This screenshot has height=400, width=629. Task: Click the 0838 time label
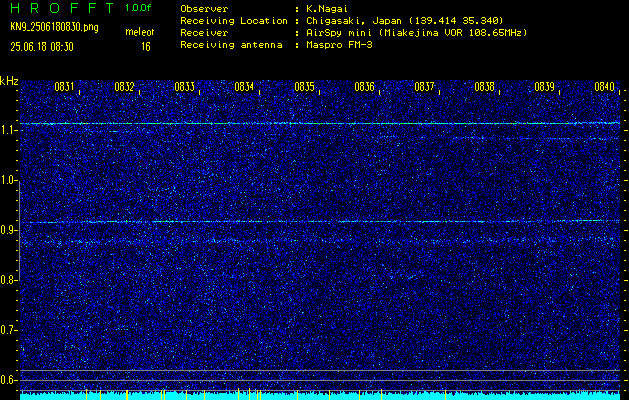click(x=484, y=87)
